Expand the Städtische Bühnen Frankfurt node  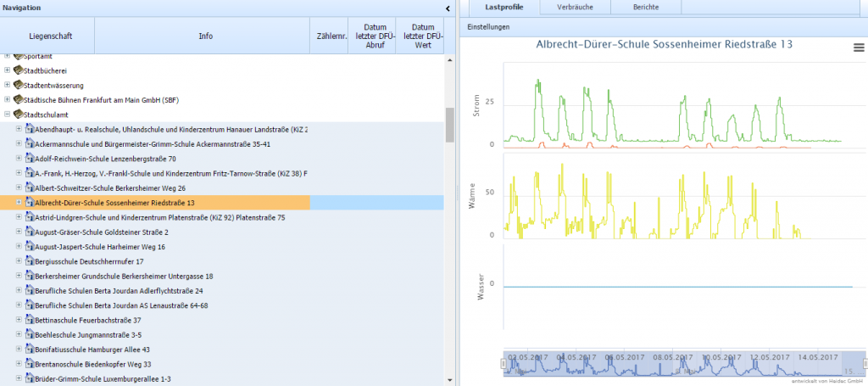coord(8,99)
